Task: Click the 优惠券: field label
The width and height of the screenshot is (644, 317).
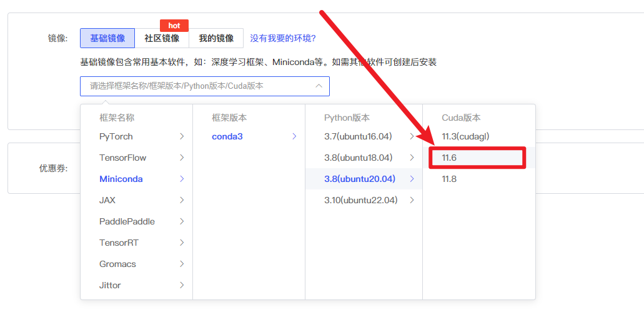Action: [x=53, y=168]
